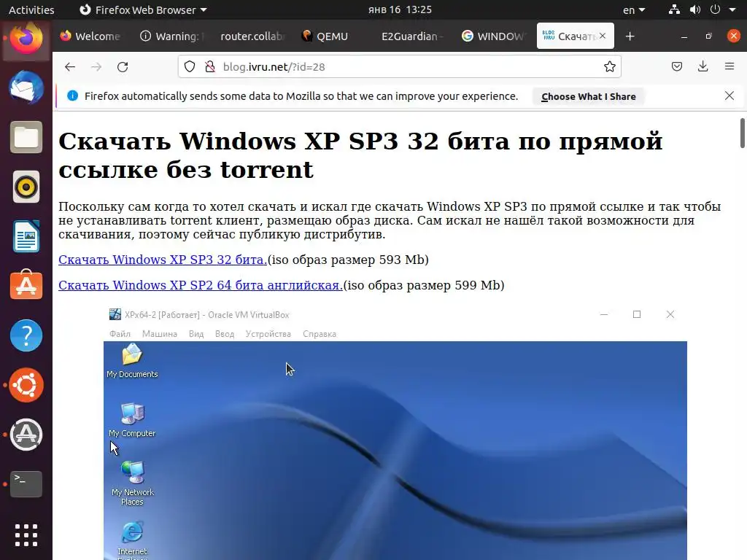The image size is (747, 560).
Task: Switch to the Warning tab
Action: 173,36
